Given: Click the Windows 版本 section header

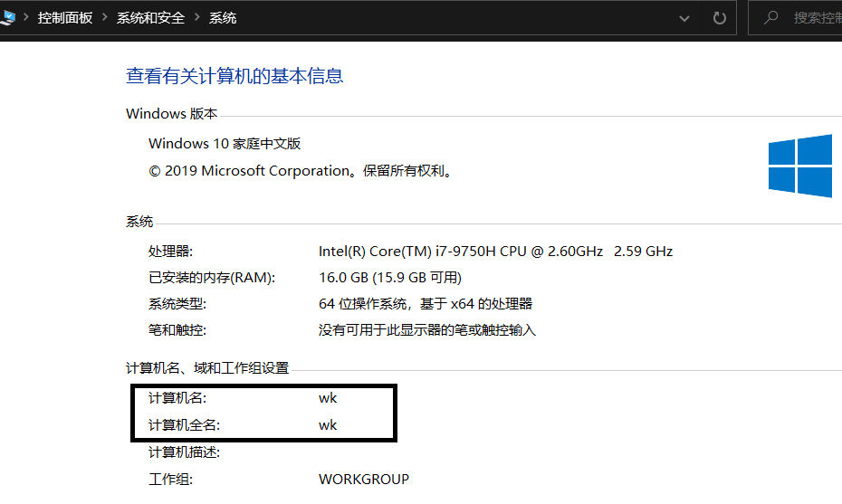Looking at the screenshot, I should pyautogui.click(x=171, y=114).
